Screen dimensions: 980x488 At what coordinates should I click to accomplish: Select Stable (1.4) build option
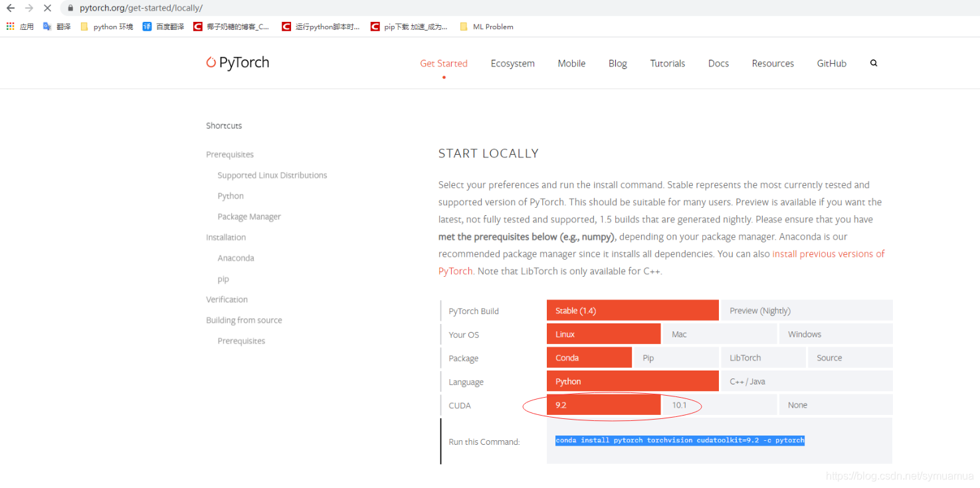[x=633, y=310]
